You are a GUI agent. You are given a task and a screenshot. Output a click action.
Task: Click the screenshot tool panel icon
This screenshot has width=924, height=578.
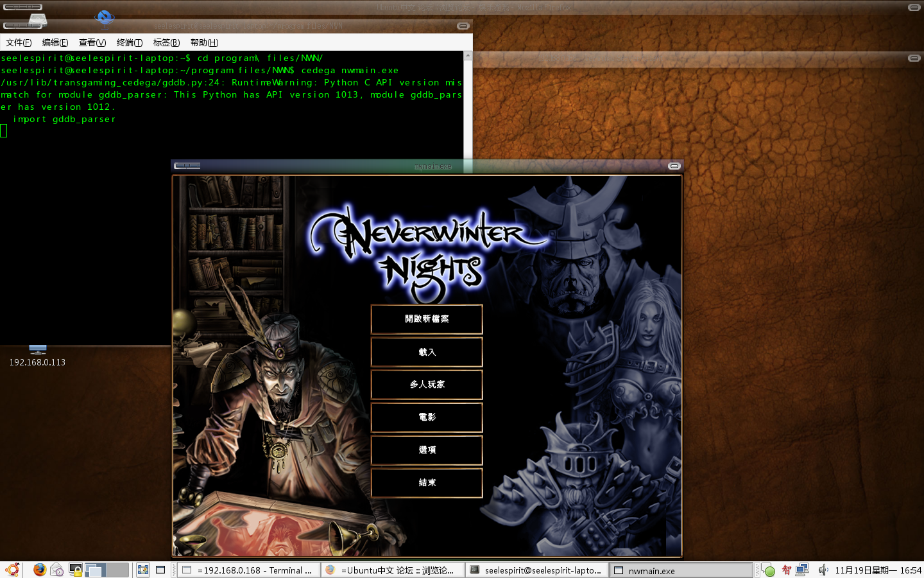pos(143,570)
